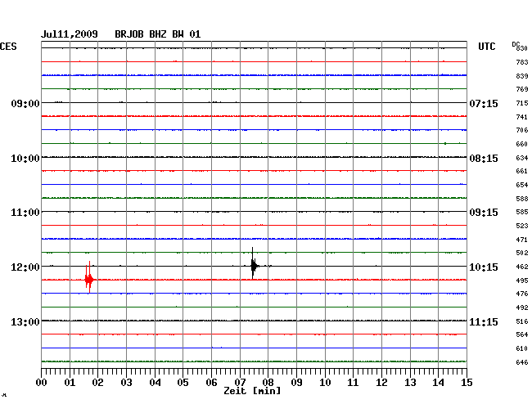Click the CES timezone header

(8, 47)
